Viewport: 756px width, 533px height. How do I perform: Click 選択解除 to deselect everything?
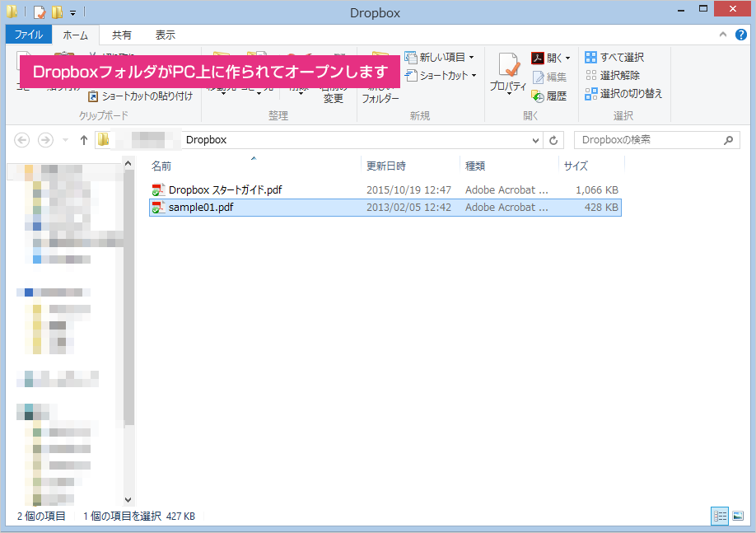point(613,75)
